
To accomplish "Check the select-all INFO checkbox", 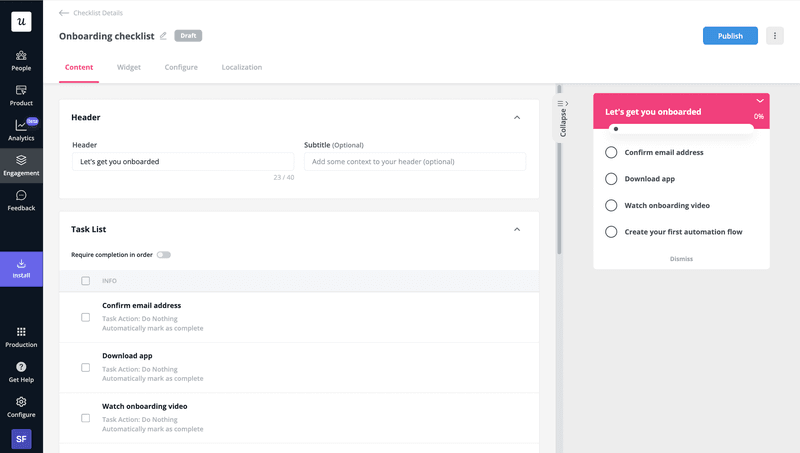I will [85, 281].
